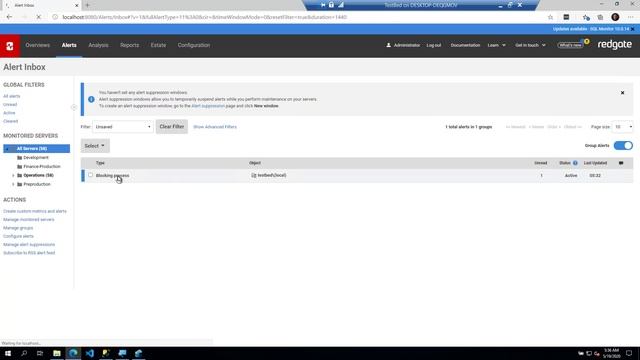Click the Development folder icon
Image resolution: width=640 pixels, height=360 pixels.
coord(19,158)
